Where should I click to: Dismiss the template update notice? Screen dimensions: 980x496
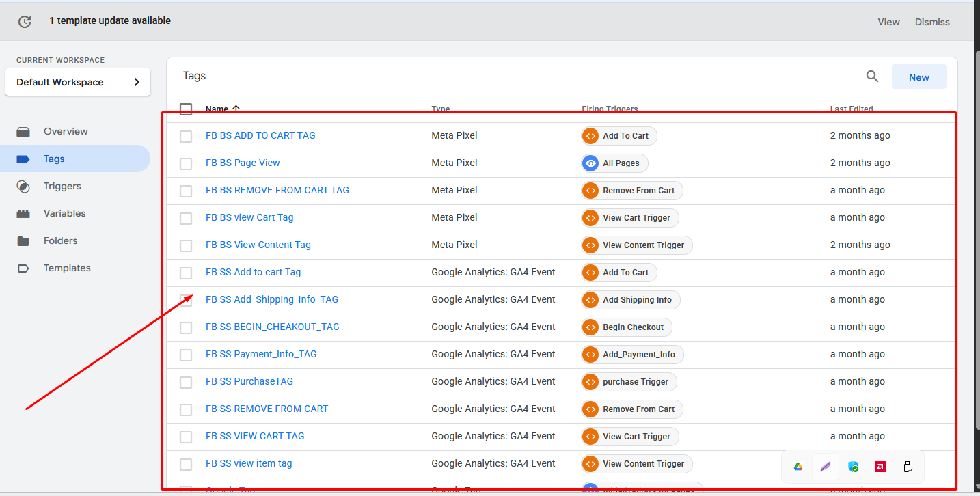932,22
